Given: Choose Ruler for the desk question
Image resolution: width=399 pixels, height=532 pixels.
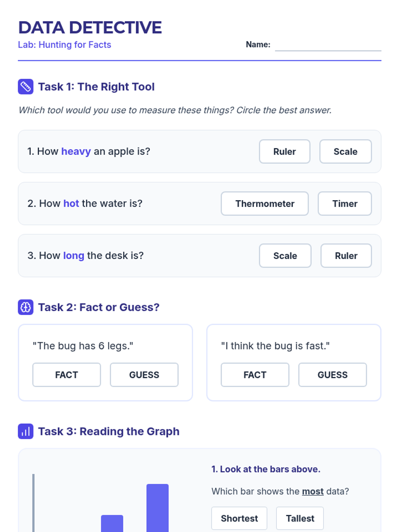Looking at the screenshot, I should click(346, 256).
